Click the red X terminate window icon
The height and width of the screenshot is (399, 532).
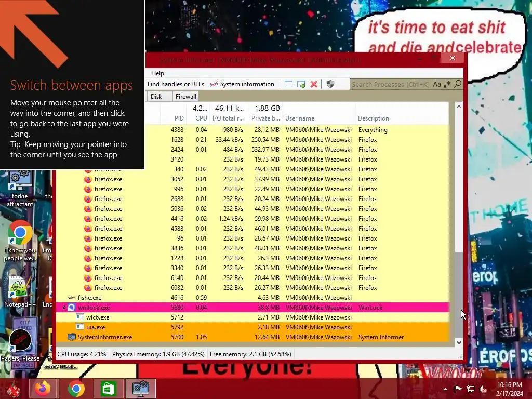(314, 84)
